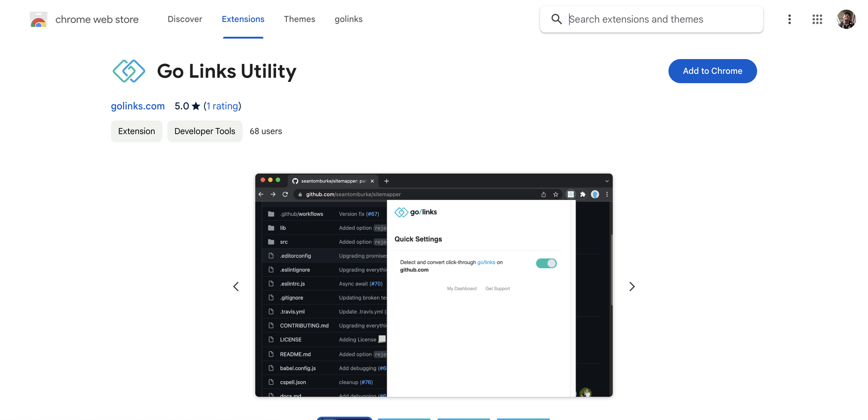Switch to the Themes tab
Screen dimensions: 868x420
300,19
